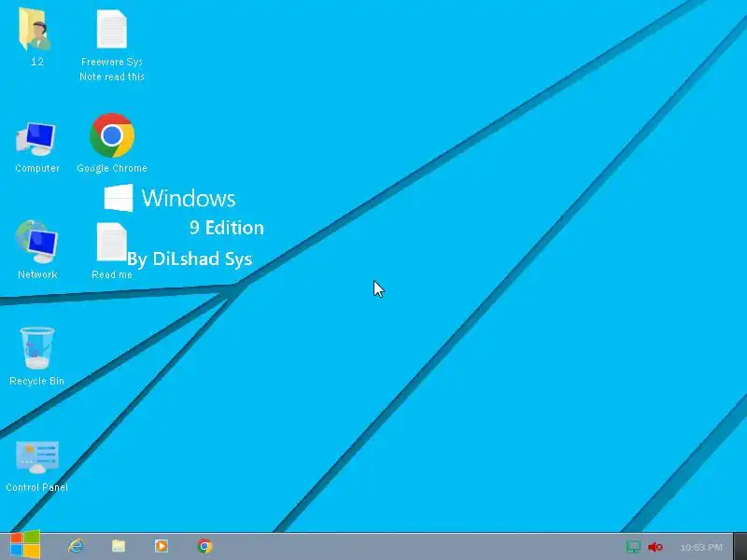Click the Show desktop button at taskbar edge

pyautogui.click(x=740, y=546)
